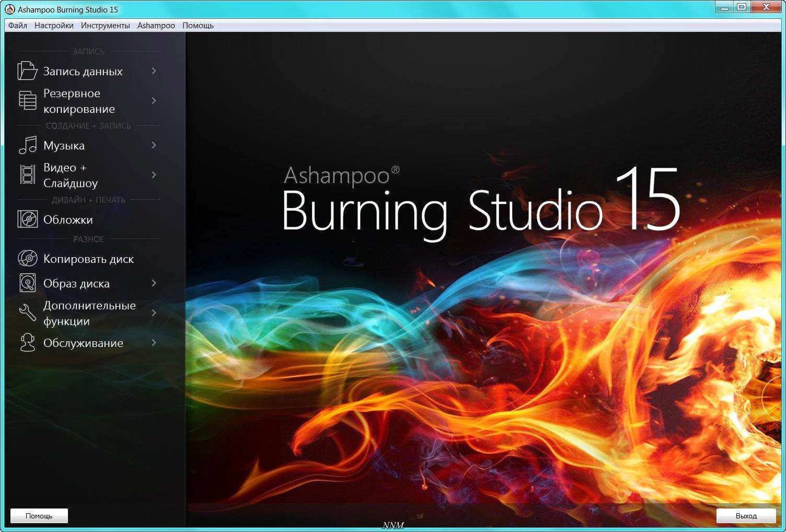The height and width of the screenshot is (532, 786).
Task: Click the film strip icon for Видео + Слайдшоу
Action: pyautogui.click(x=27, y=175)
